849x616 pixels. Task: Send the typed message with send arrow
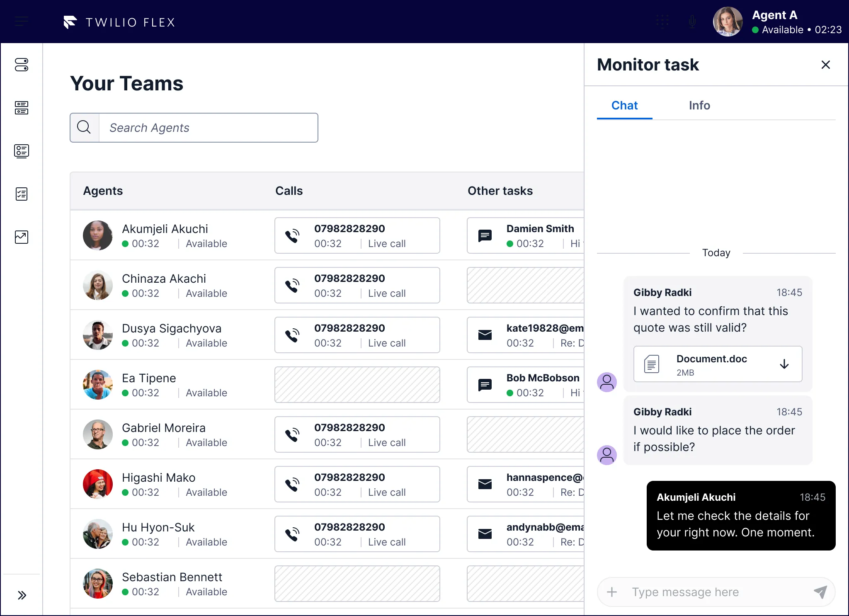click(820, 592)
